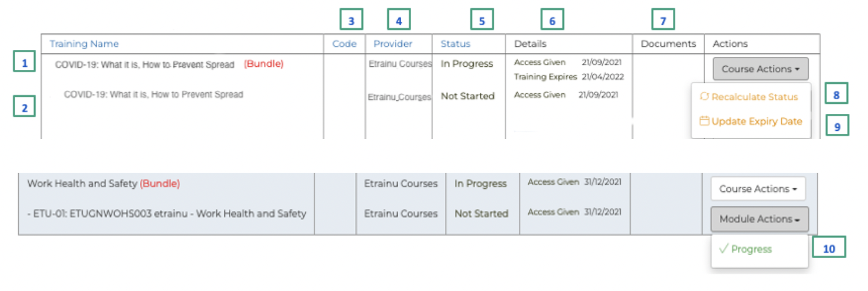Click the COVID-19 bundle training name
Image resolution: width=868 pixels, height=291 pixels.
coord(145,65)
